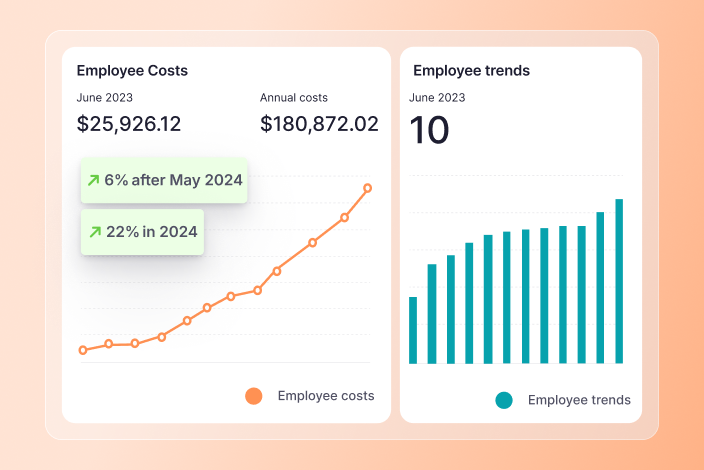704x470 pixels.
Task: Click the June 2023 label in Employee Costs
Action: [105, 98]
